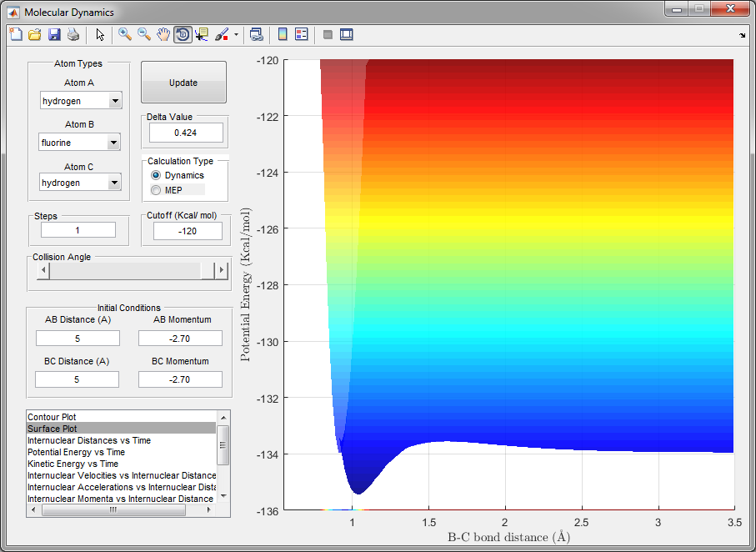This screenshot has height=552, width=756.
Task: Activate the Pan hand tool
Action: tap(163, 34)
